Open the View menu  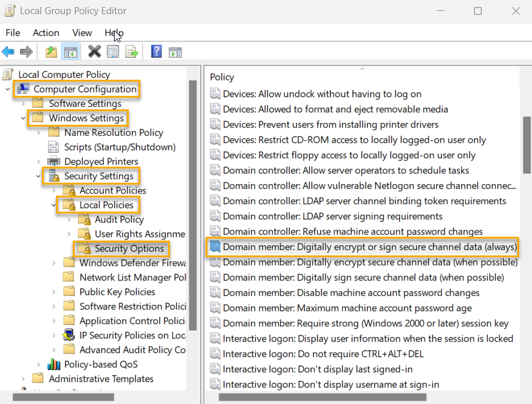81,32
